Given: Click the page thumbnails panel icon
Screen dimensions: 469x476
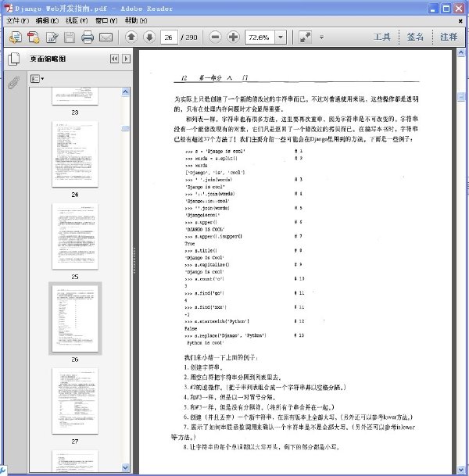Looking at the screenshot, I should pos(13,59).
